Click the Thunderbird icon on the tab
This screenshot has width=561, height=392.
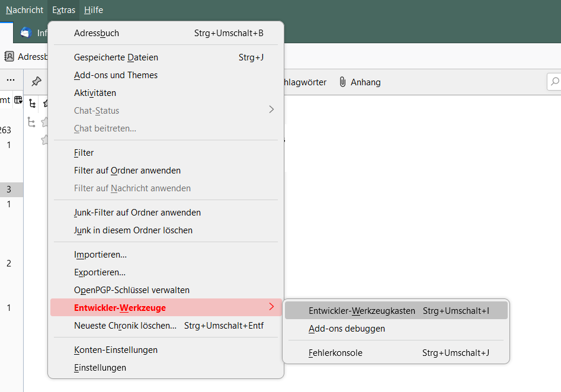pos(25,33)
